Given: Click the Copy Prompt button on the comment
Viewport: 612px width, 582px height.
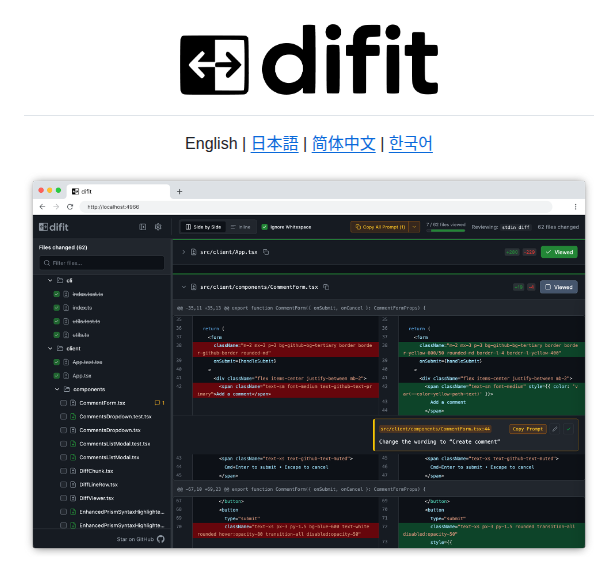Looking at the screenshot, I should tap(528, 428).
